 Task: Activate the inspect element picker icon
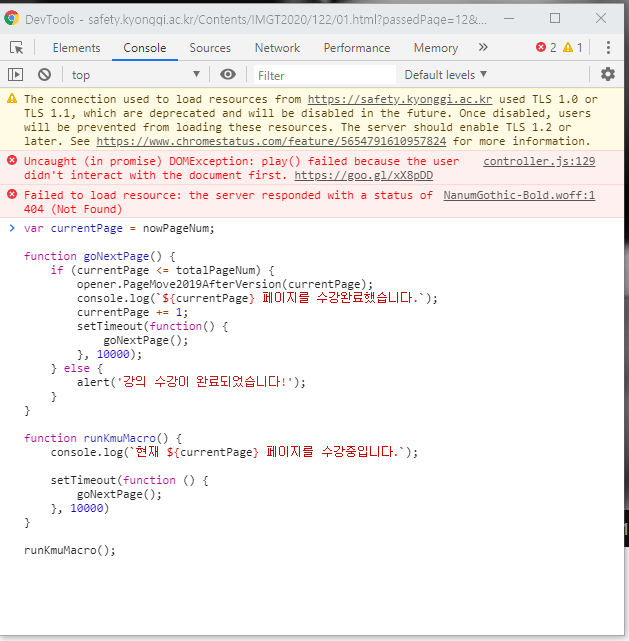17,48
